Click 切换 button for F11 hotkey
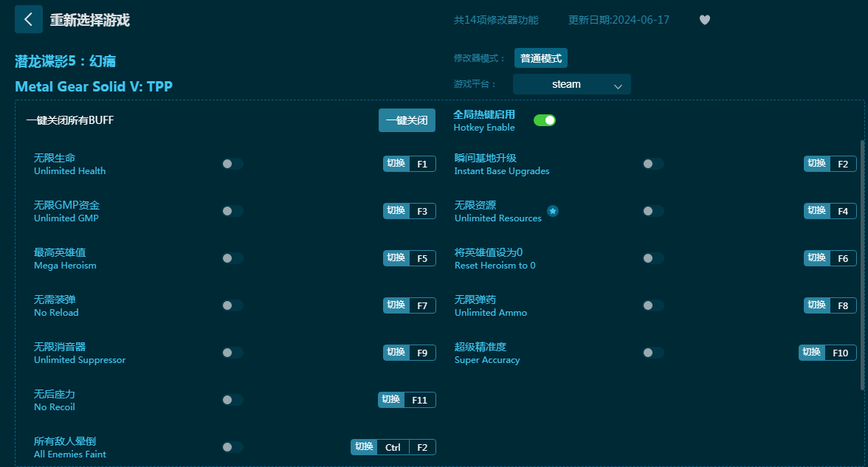Viewport: 868px width, 467px height. pos(391,400)
